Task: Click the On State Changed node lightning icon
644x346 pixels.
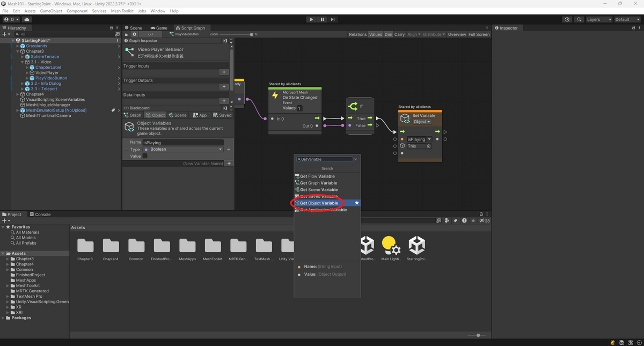Action: pyautogui.click(x=275, y=95)
